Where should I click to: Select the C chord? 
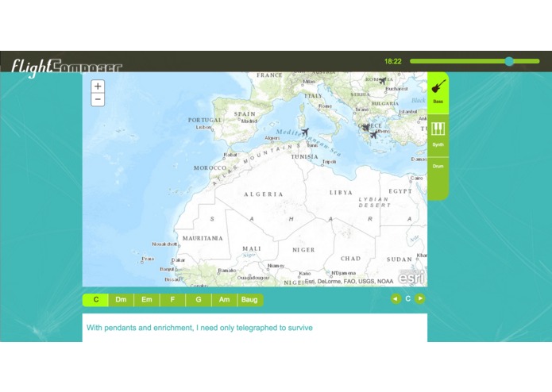tap(96, 300)
